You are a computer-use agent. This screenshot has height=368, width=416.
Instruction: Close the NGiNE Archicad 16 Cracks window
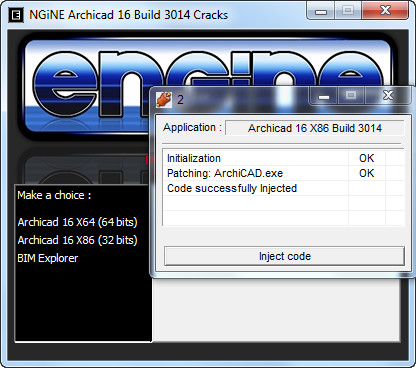click(x=385, y=11)
